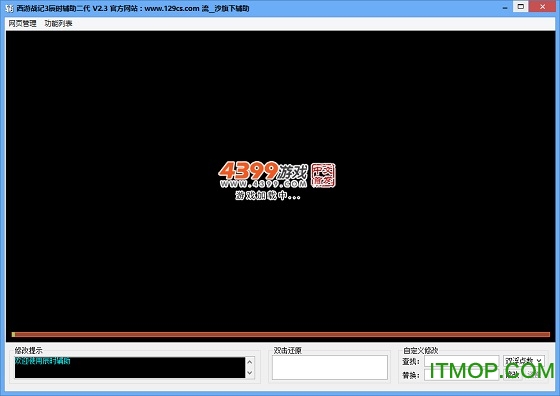Click the application icon in title bar
The image size is (560, 396).
pos(9,8)
